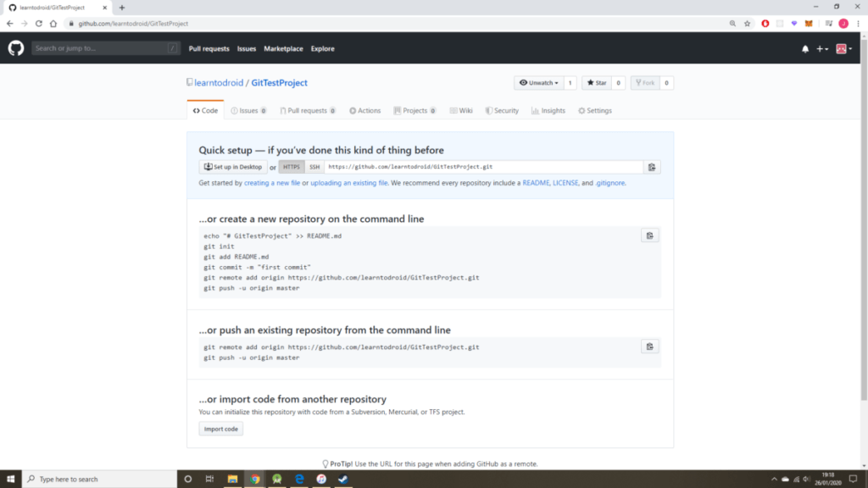The image size is (868, 488).
Task: Click the GitHub Octocat logo
Action: tap(16, 48)
